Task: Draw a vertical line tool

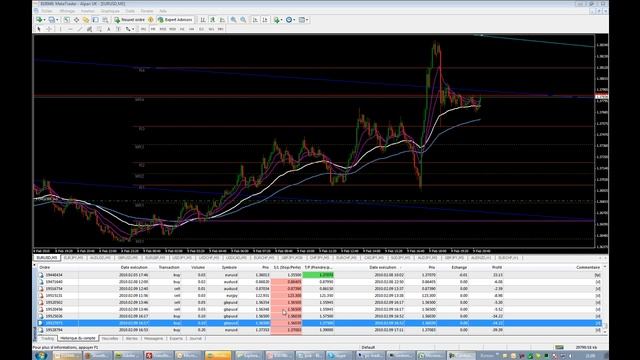Action: click(x=60, y=29)
